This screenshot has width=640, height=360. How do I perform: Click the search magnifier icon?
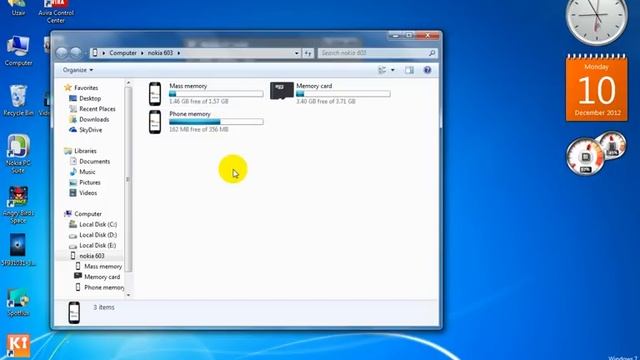point(432,53)
